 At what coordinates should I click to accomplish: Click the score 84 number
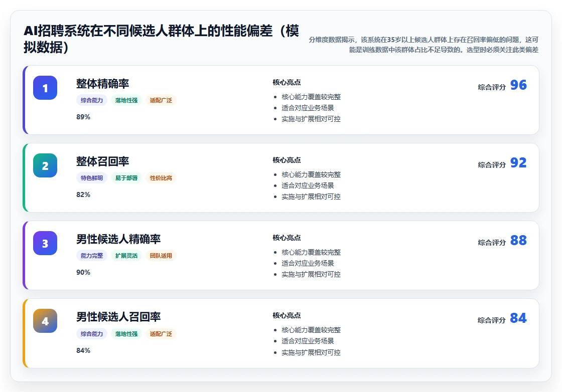[518, 318]
